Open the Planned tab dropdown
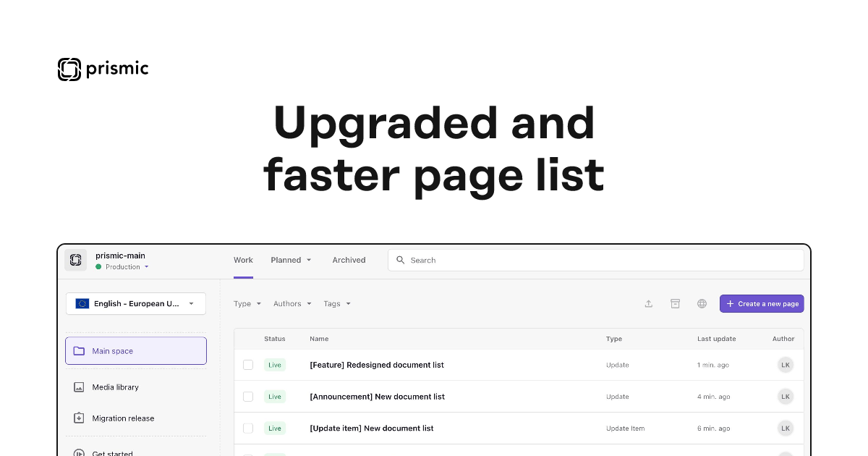868x456 pixels. [291, 260]
